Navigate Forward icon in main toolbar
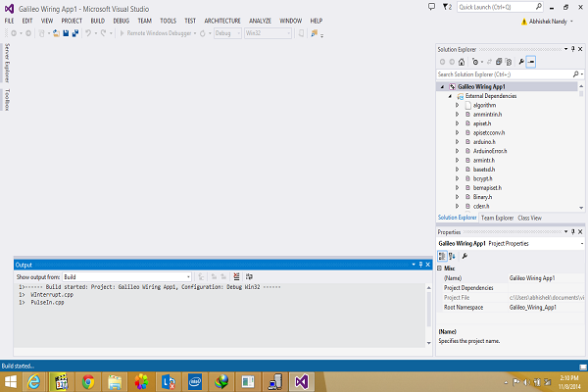This screenshot has width=588, height=392. pos(28,33)
